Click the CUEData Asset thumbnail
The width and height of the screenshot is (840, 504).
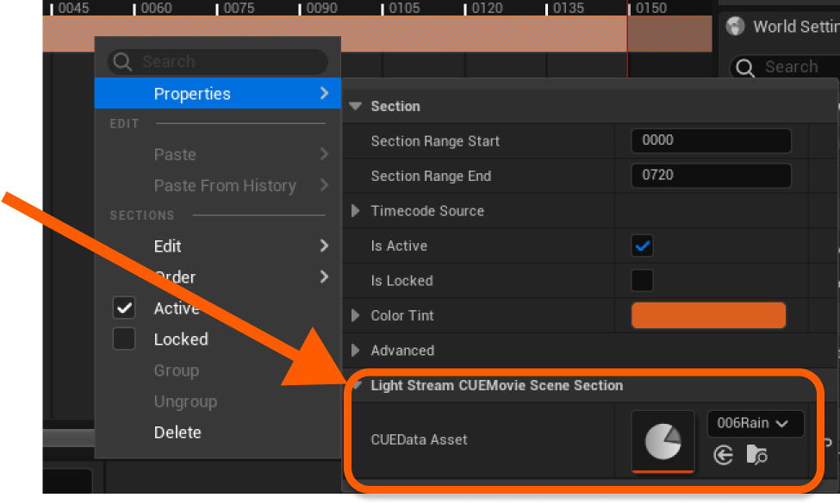pyautogui.click(x=663, y=442)
